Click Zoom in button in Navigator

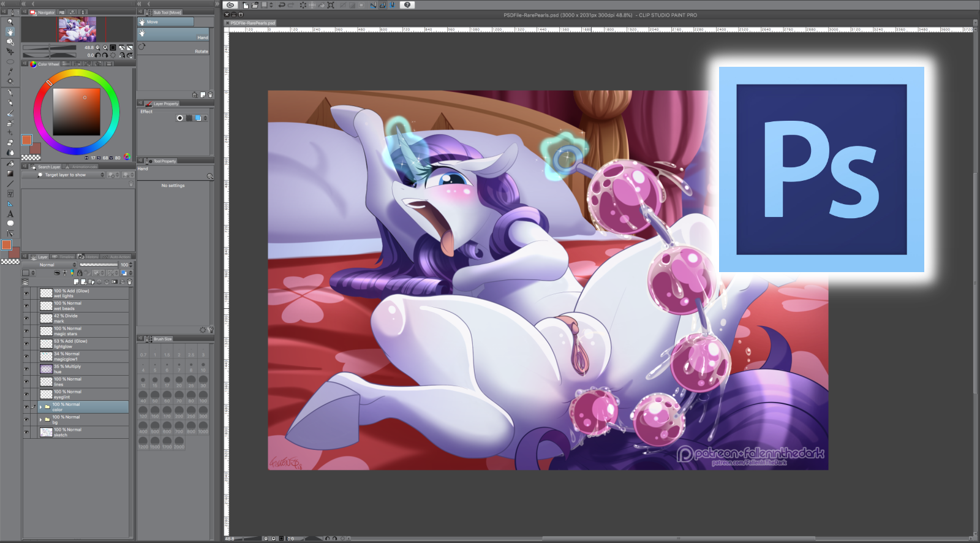click(105, 47)
